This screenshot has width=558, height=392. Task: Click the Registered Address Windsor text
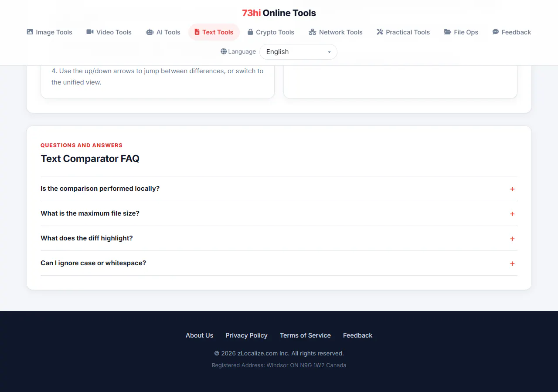(x=279, y=365)
